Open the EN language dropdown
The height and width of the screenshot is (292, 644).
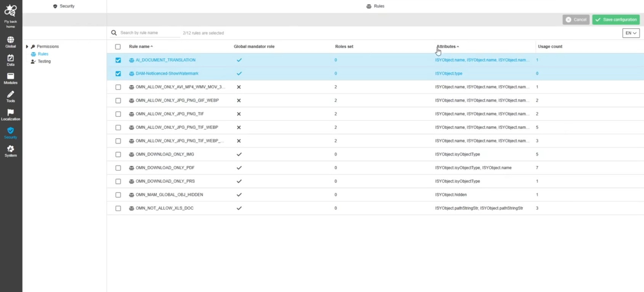631,33
